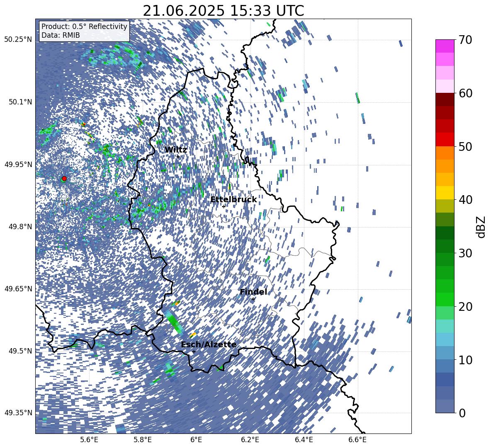Image resolution: width=491 pixels, height=448 pixels.
Task: Click the Ettelbruck plus location marker
Action: pyautogui.click(x=224, y=206)
